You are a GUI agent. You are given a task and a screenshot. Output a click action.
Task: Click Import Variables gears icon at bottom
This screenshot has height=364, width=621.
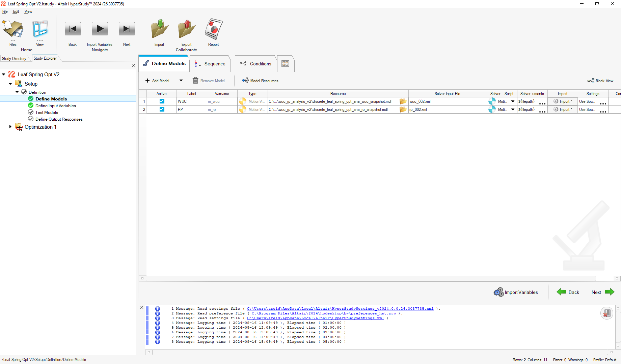(498, 292)
